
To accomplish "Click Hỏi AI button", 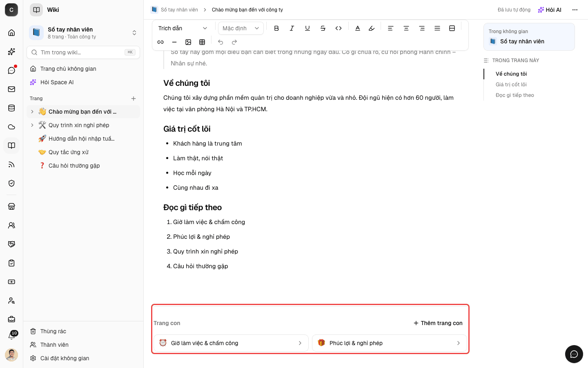I will click(550, 10).
